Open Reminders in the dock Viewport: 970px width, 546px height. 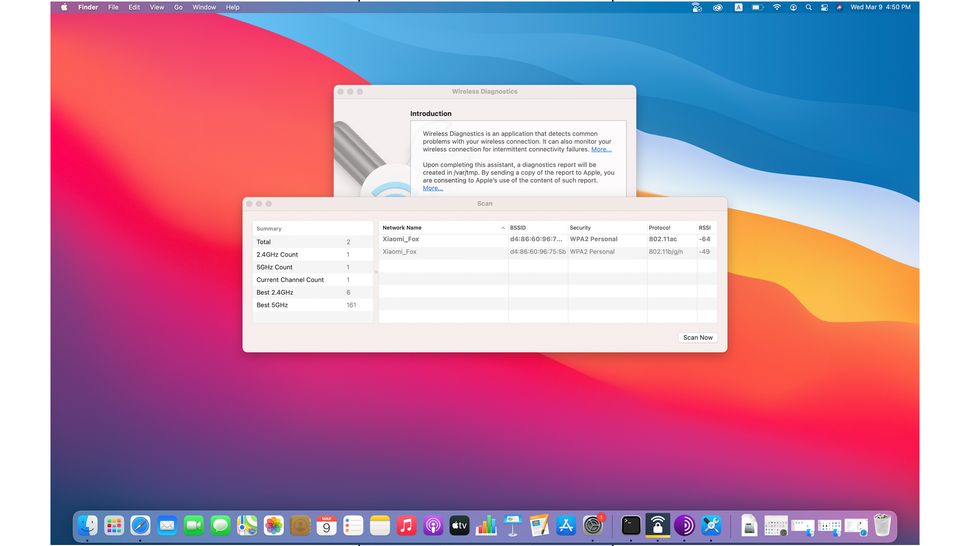[x=353, y=526]
